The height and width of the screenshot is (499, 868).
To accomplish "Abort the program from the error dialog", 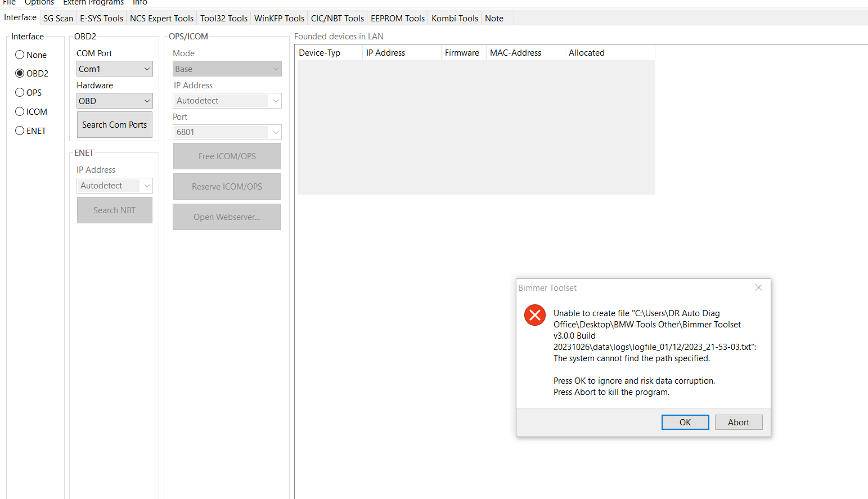I will pyautogui.click(x=739, y=422).
